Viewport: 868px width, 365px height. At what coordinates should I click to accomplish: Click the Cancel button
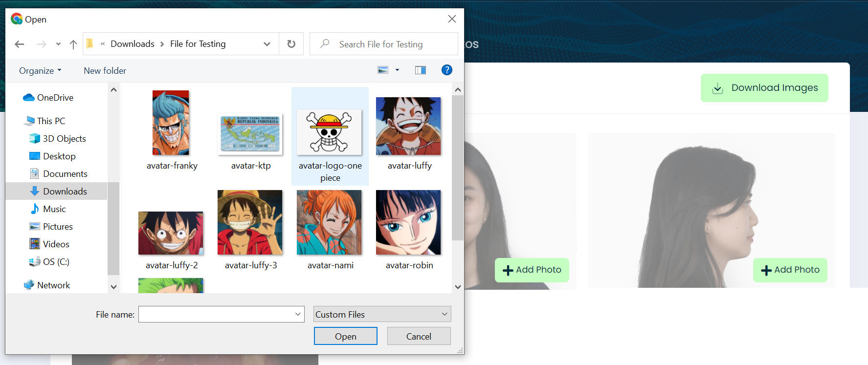tap(419, 336)
